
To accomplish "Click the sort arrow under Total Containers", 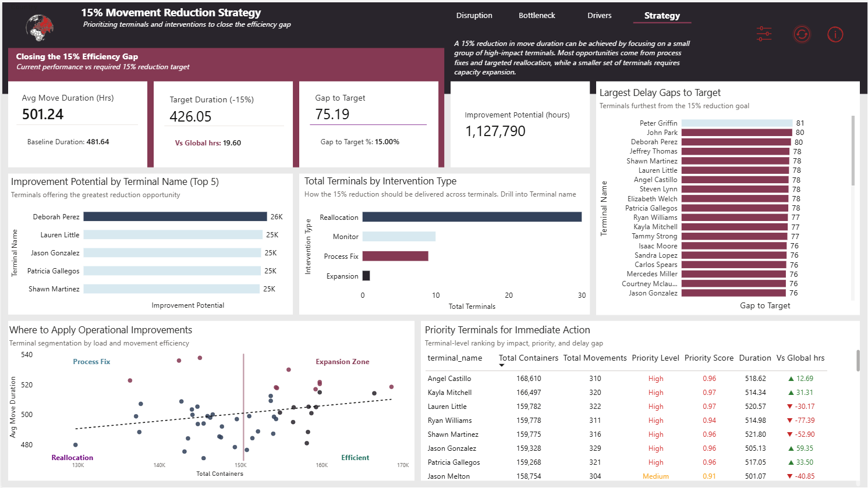I will click(x=502, y=365).
